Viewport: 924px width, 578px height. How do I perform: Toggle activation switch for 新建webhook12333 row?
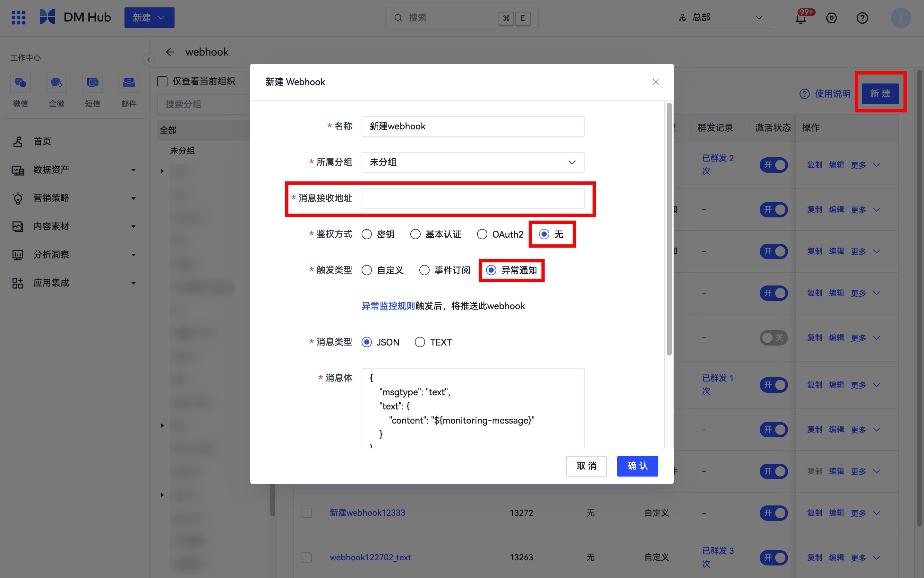[x=774, y=513]
